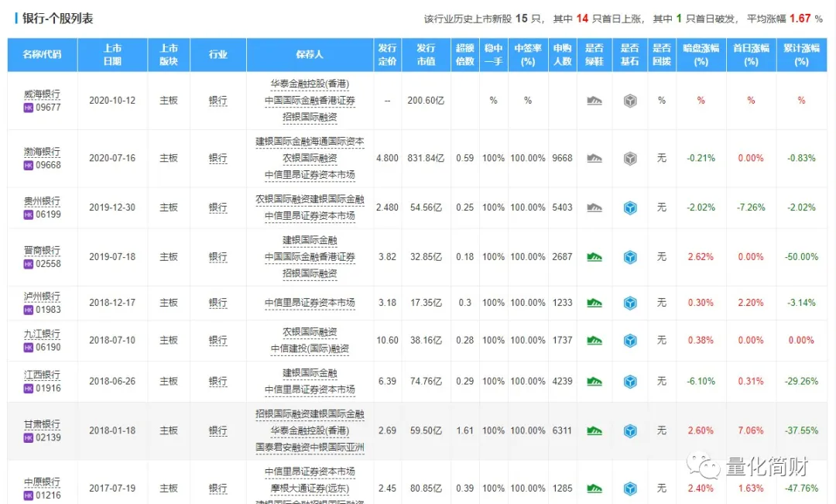Click the green-shoe icon for 江西银行
This screenshot has height=504, width=836.
(594, 382)
